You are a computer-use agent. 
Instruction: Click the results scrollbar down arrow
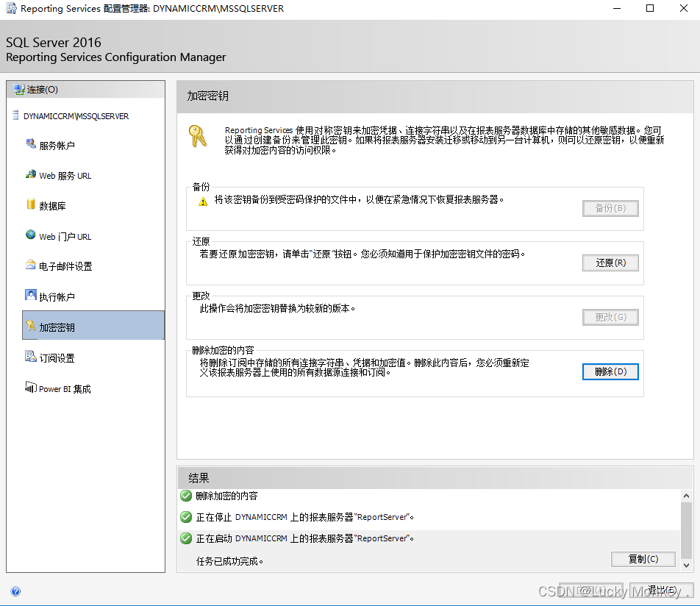tap(686, 565)
